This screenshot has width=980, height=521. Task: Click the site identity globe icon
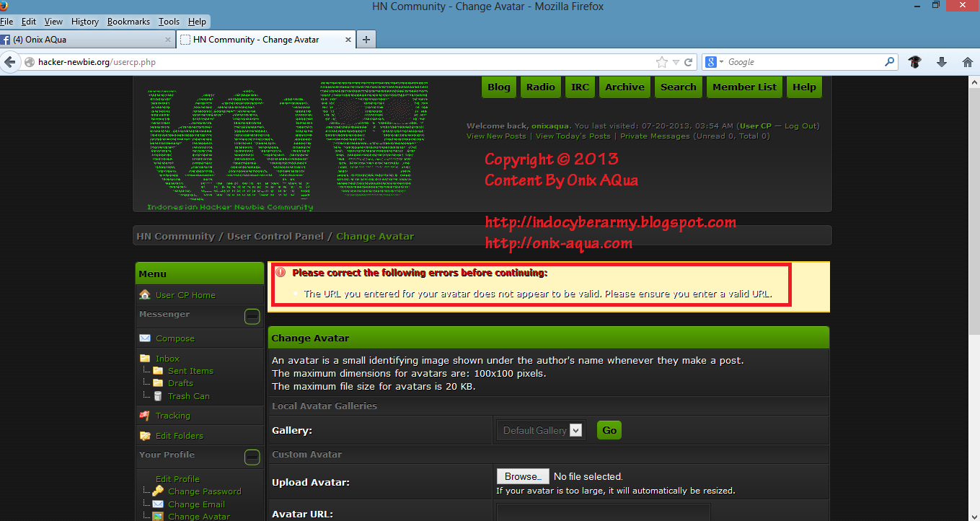30,62
